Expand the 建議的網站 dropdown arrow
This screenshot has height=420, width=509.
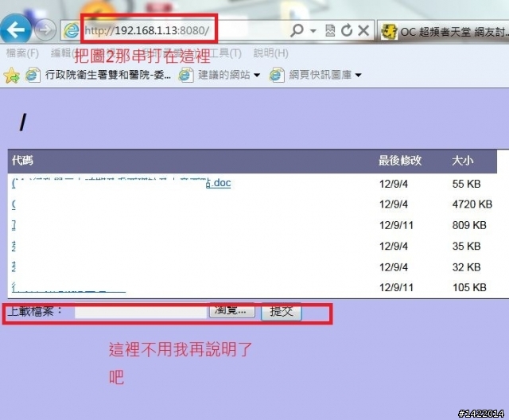click(x=257, y=76)
